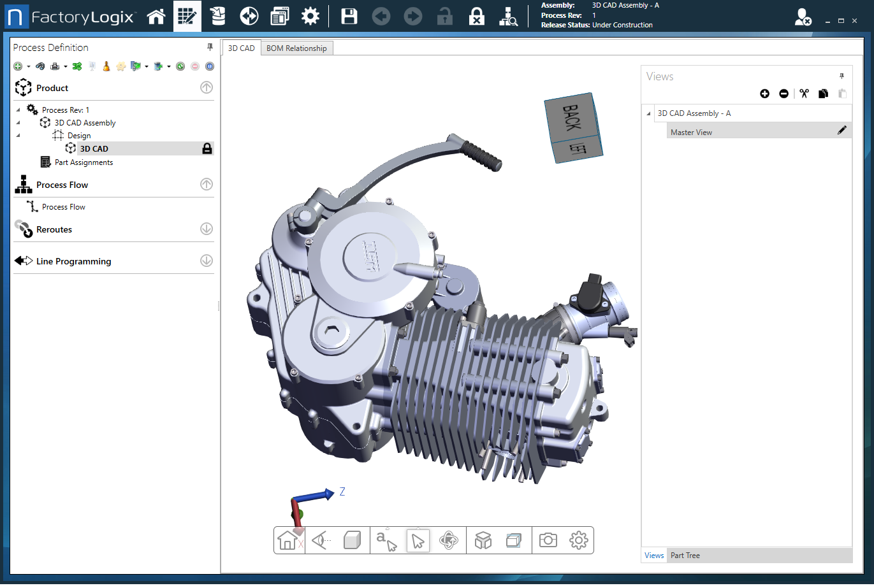Toggle the Views panel pin

[841, 76]
